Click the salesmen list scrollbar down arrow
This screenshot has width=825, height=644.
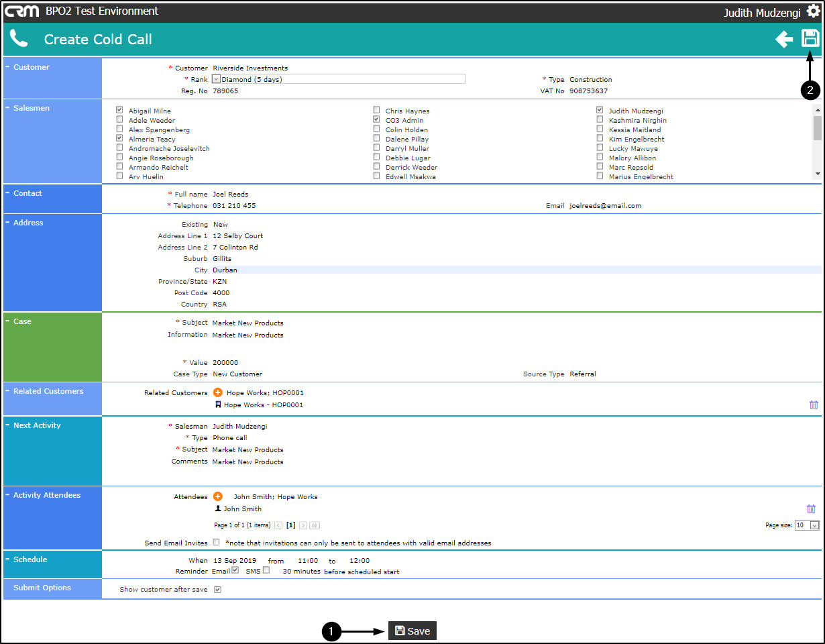[x=817, y=173]
